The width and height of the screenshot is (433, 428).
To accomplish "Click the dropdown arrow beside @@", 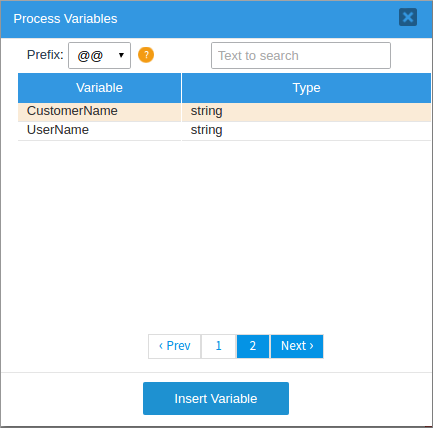I will pos(121,55).
